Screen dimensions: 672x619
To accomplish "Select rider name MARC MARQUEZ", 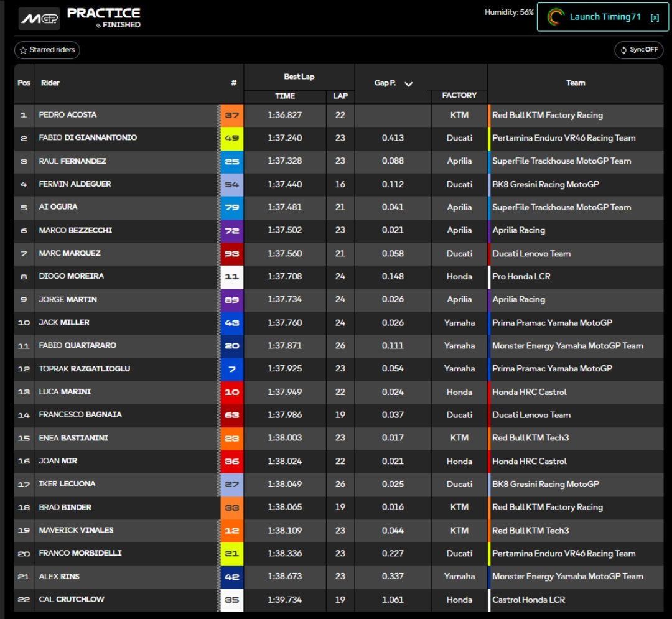I will pyautogui.click(x=70, y=253).
